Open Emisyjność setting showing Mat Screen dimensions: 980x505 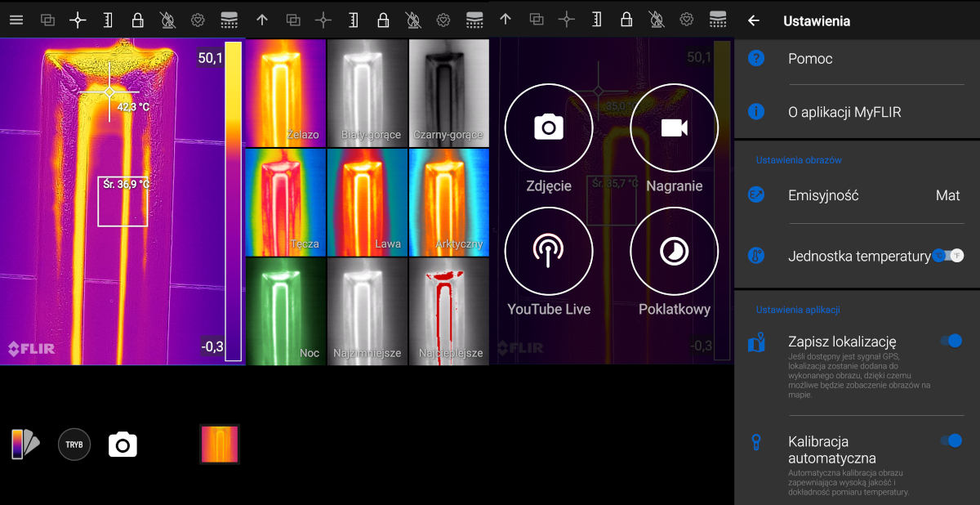[x=857, y=195]
